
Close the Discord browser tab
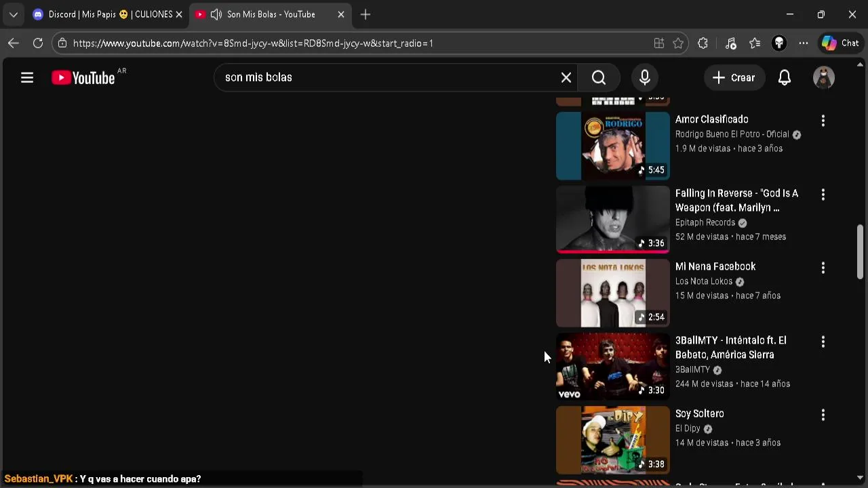point(179,14)
